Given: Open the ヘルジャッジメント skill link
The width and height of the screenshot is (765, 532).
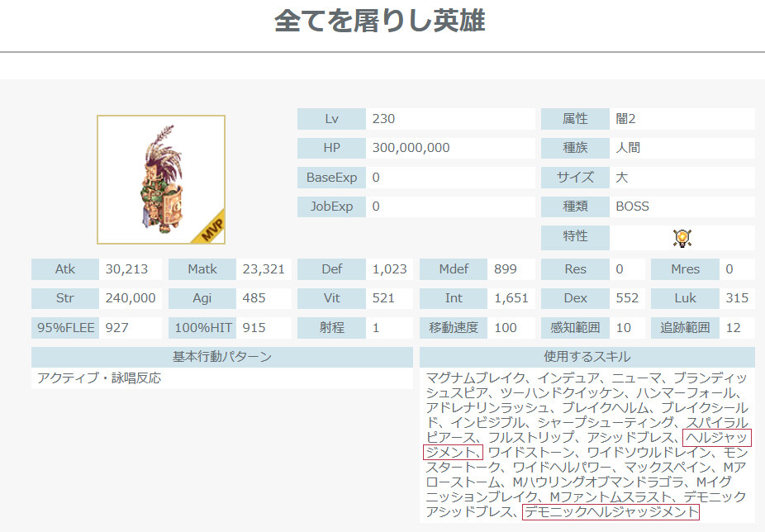Looking at the screenshot, I should [716, 437].
